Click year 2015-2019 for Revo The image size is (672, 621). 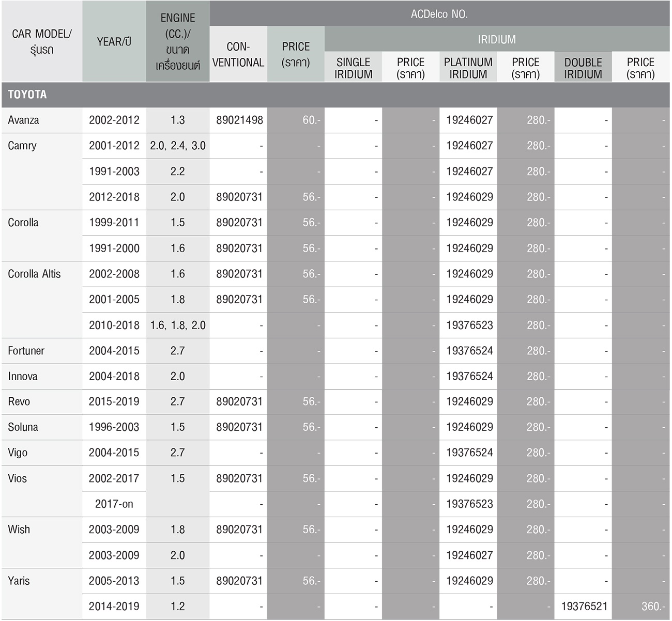pos(114,402)
